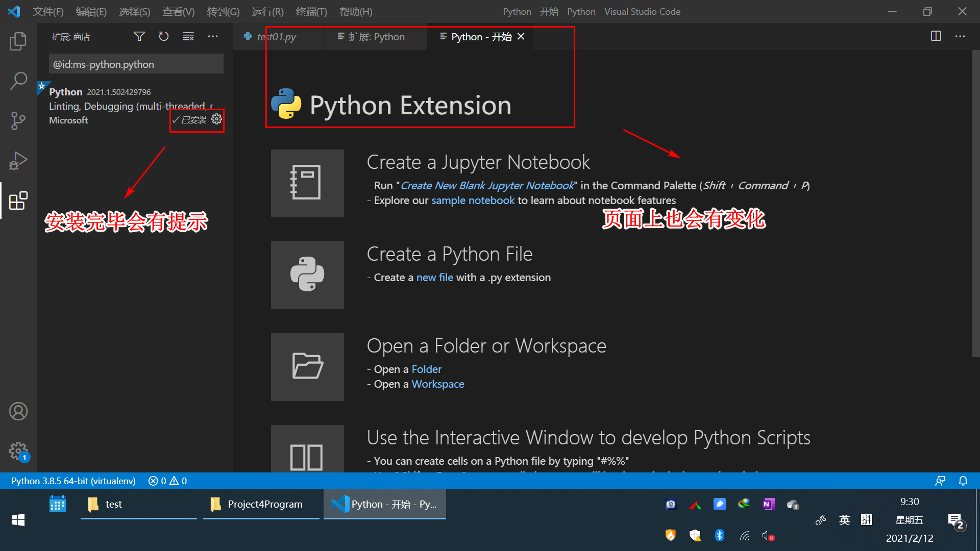Filter extensions with the funnel icon

click(x=139, y=36)
